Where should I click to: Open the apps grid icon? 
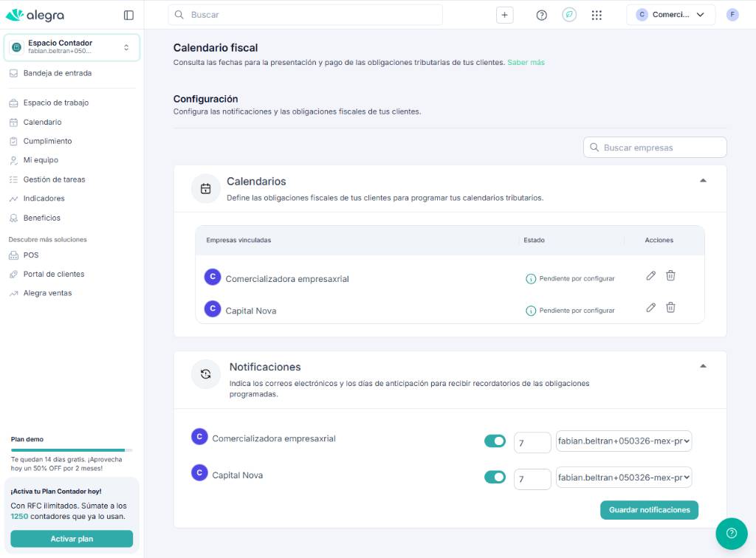pos(597,15)
